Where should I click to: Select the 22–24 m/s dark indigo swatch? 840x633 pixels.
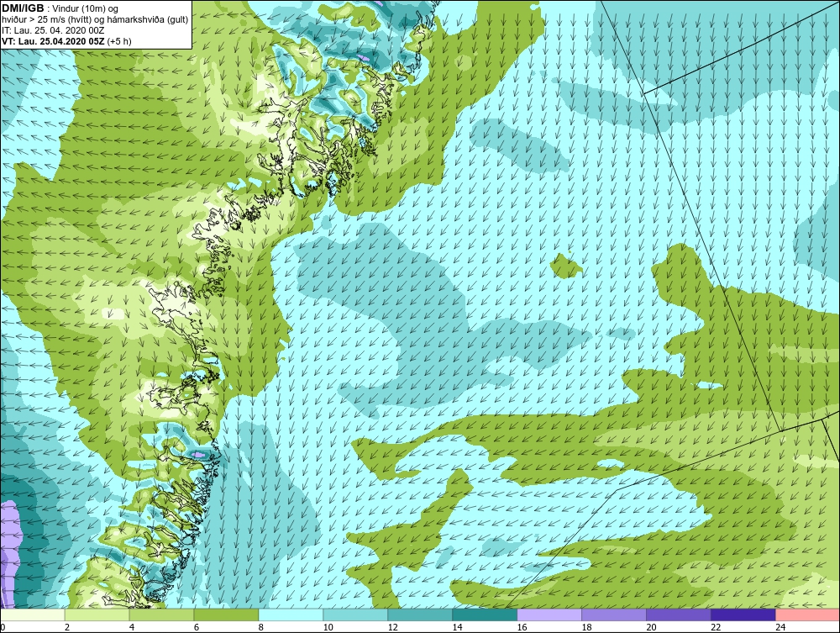(743, 615)
